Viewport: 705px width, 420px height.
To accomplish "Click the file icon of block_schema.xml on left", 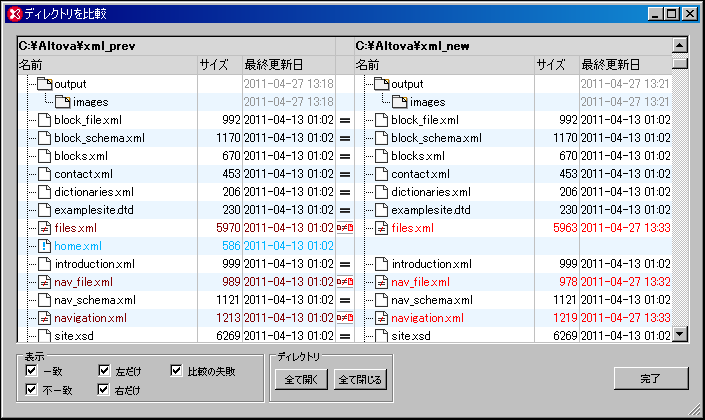I will 45,138.
